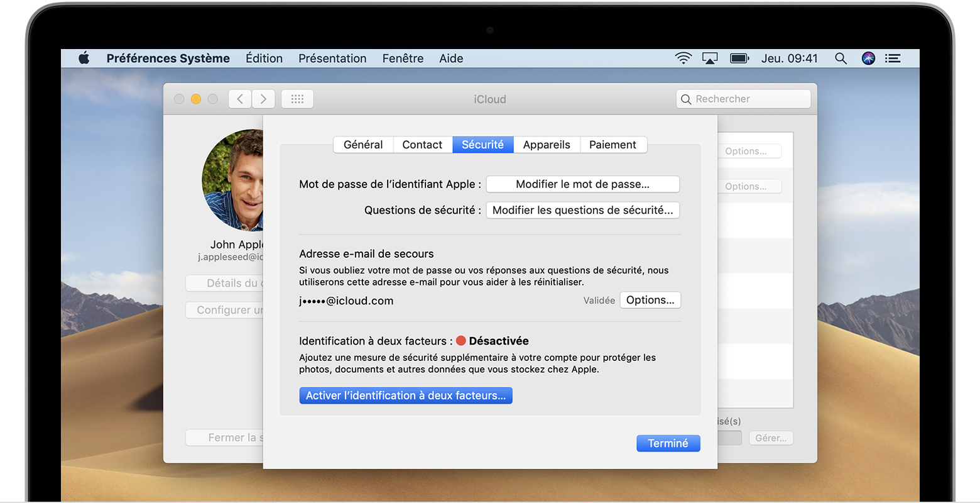Open the Fenêtre menu
980x503 pixels.
(403, 58)
